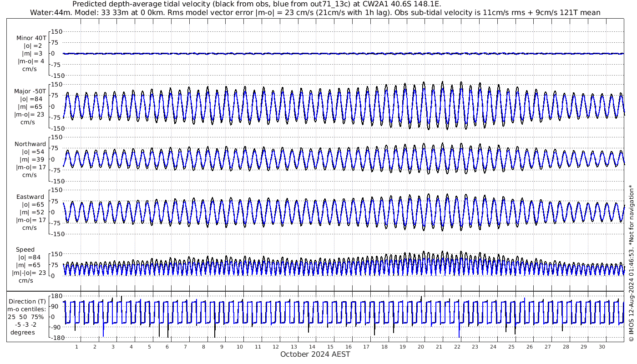Click day '15' on the date axis
The height and width of the screenshot is (364, 637).
pos(330,346)
